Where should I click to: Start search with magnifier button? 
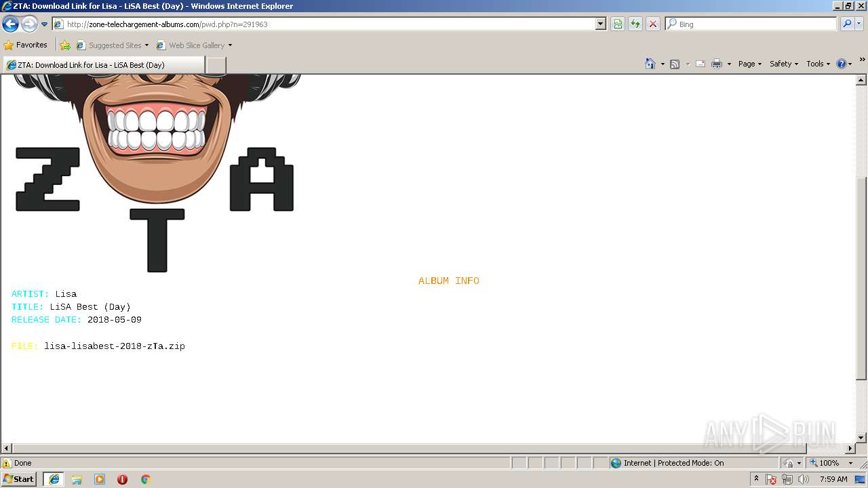pyautogui.click(x=846, y=24)
